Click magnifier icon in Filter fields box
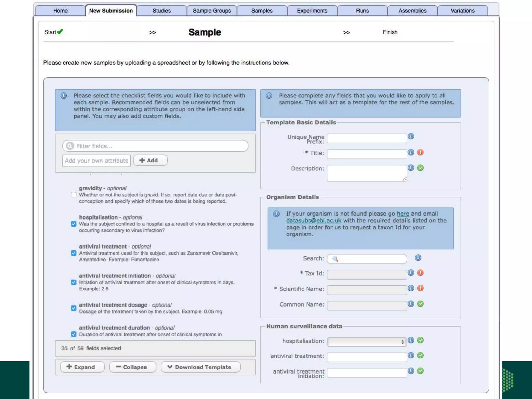This screenshot has height=399, width=532. click(x=70, y=146)
